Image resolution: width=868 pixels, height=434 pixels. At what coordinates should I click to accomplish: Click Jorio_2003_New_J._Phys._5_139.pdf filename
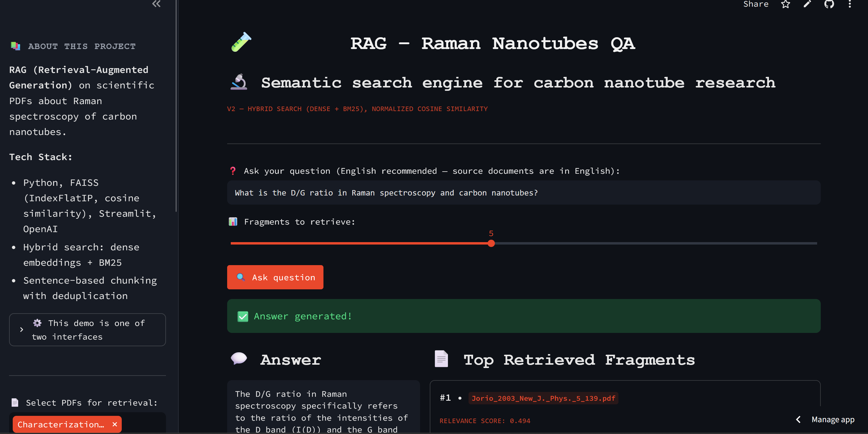pyautogui.click(x=543, y=398)
